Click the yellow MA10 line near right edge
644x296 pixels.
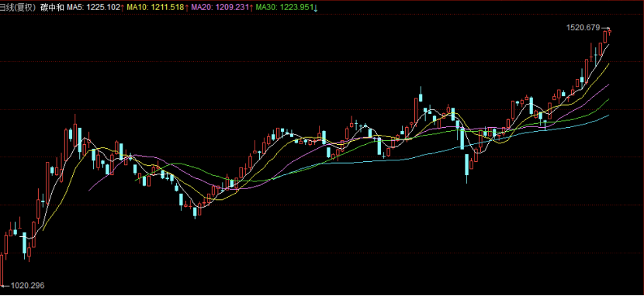pos(607,66)
